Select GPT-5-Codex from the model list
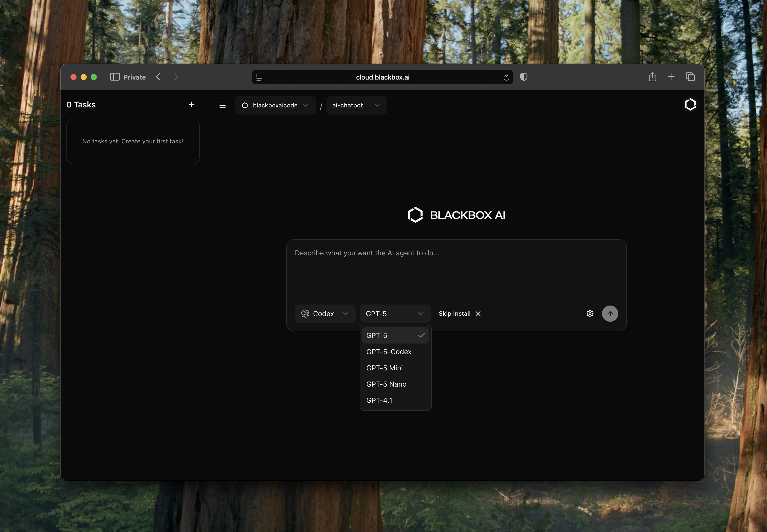This screenshot has height=532, width=767. coord(389,352)
